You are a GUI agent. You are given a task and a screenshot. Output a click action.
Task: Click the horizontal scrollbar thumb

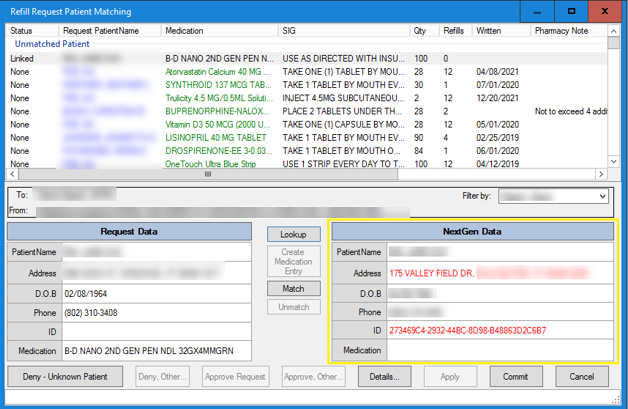(x=208, y=174)
